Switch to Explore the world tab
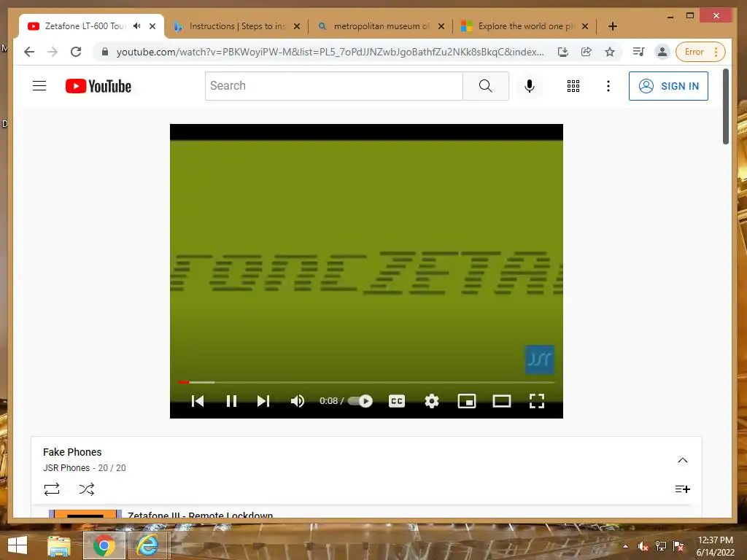The image size is (747, 560). [525, 26]
